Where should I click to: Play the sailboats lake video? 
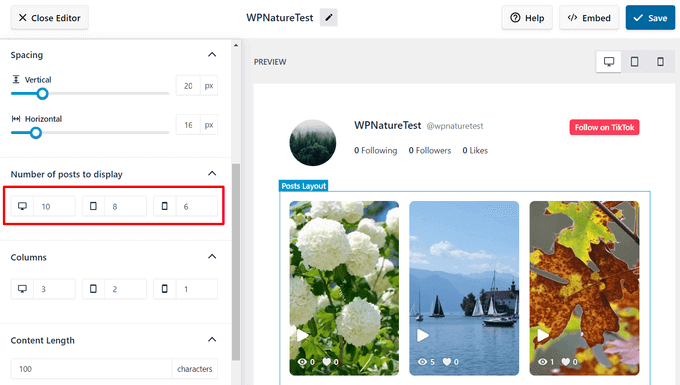(423, 335)
